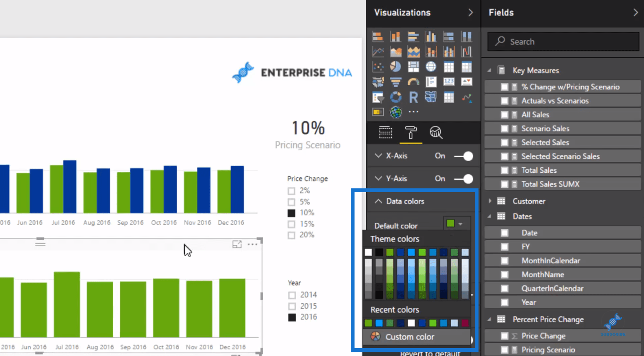This screenshot has height=356, width=644.
Task: Check the 2014 year box
Action: pos(292,295)
